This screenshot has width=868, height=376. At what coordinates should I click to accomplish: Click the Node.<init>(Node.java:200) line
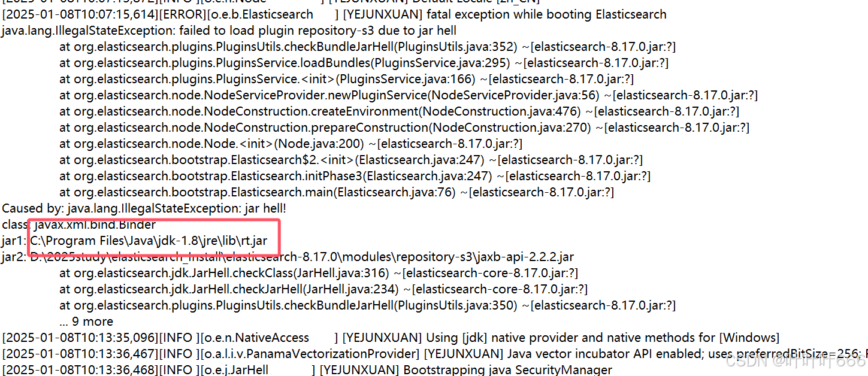coord(291,143)
